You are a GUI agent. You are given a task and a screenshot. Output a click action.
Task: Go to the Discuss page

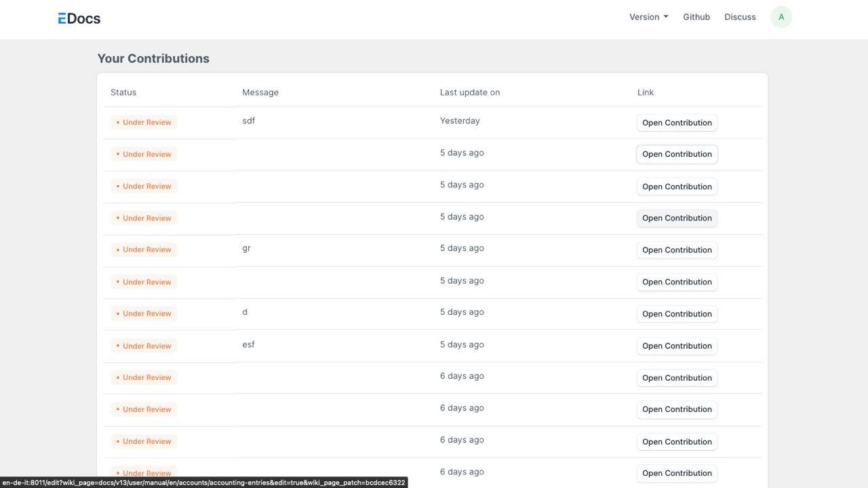point(739,17)
